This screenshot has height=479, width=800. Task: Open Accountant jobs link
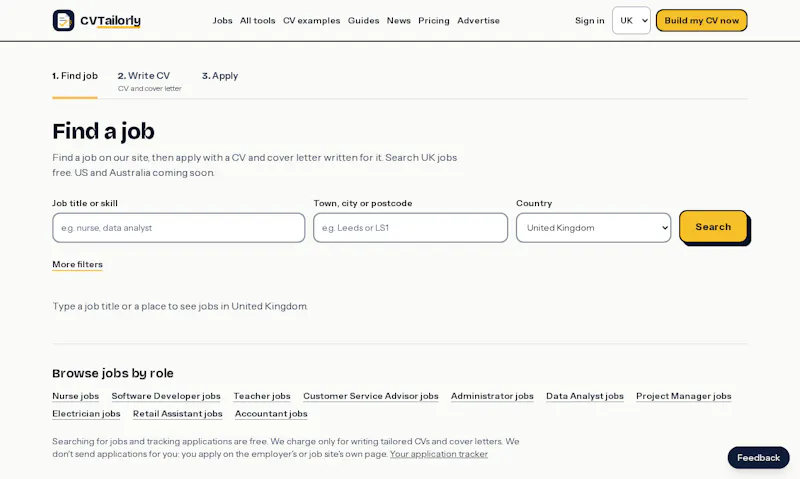point(271,414)
